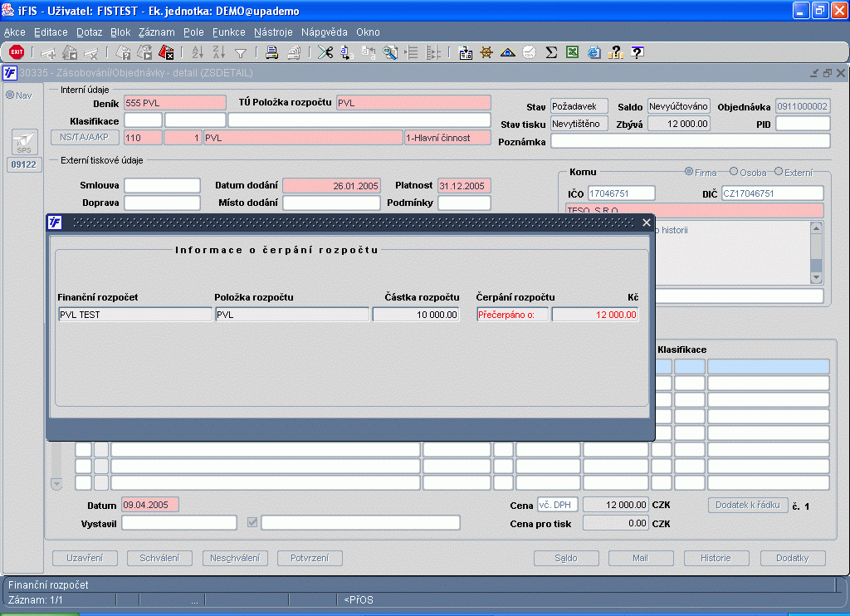Select the Osoba radio option
Screen dimensions: 850x616
(734, 171)
